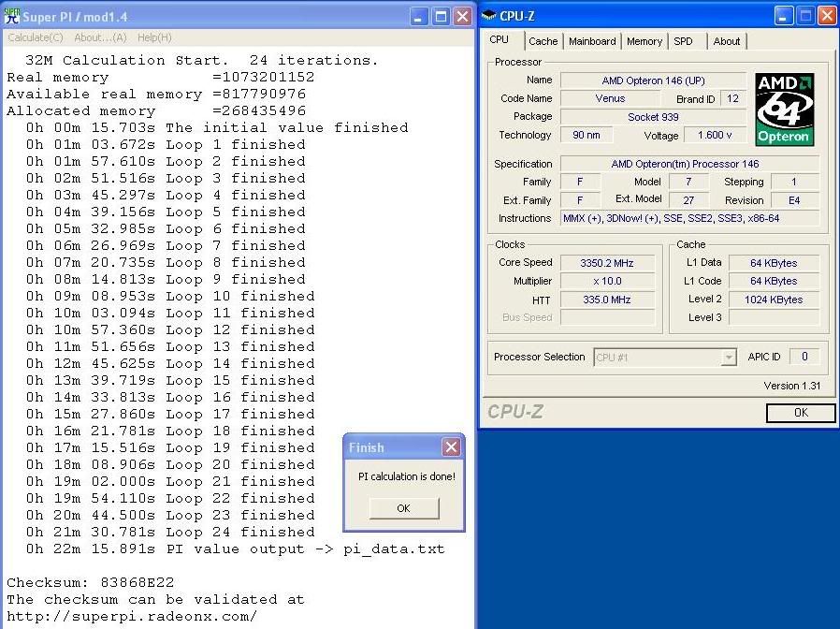840x629 pixels.
Task: Click the "The initial value finished" line
Action: click(217, 127)
